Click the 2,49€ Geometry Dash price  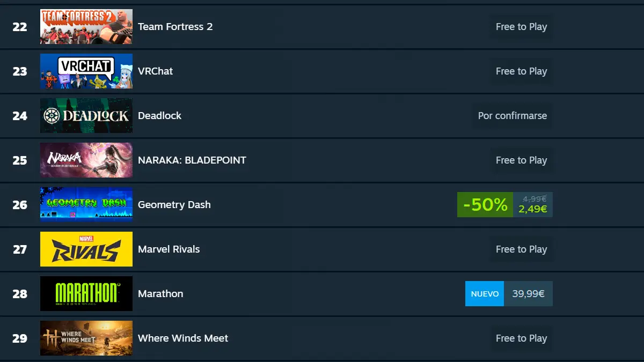pyautogui.click(x=532, y=209)
